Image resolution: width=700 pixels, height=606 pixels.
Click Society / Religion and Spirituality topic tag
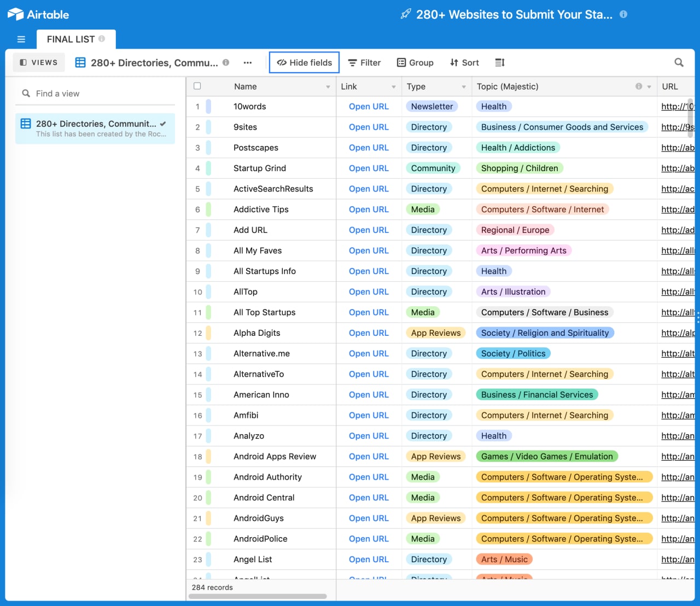click(x=545, y=333)
